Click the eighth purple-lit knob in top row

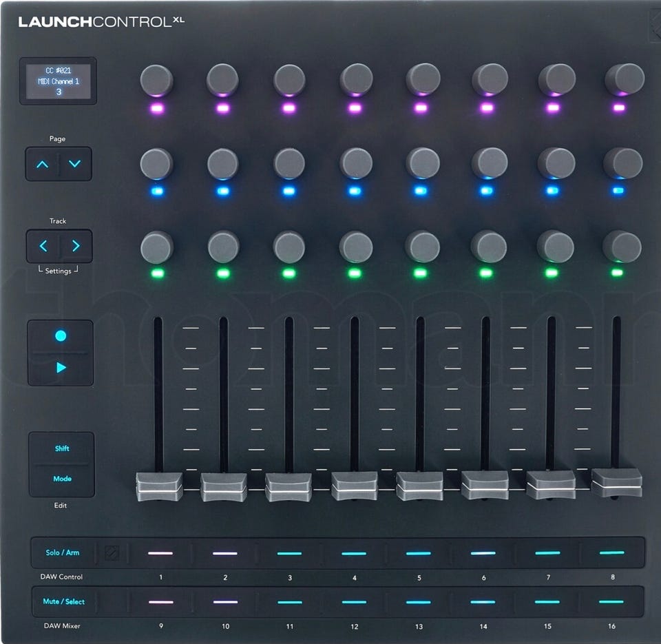point(625,79)
